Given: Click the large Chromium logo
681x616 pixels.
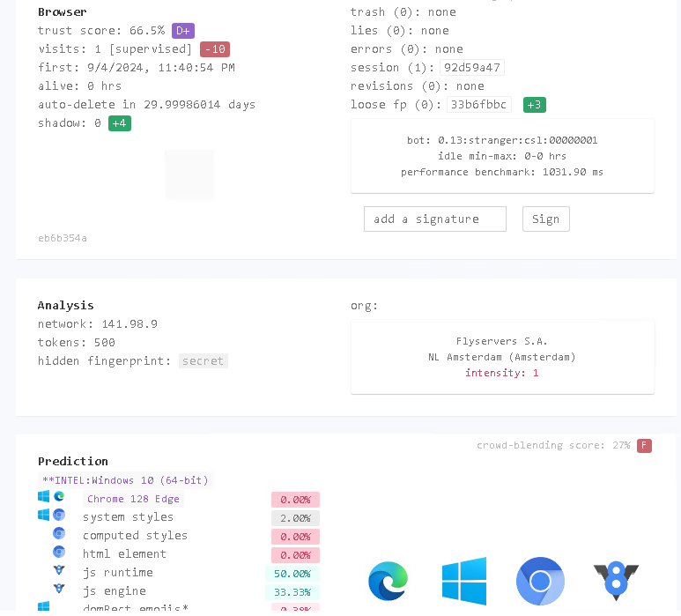Looking at the screenshot, I should click(x=540, y=581).
